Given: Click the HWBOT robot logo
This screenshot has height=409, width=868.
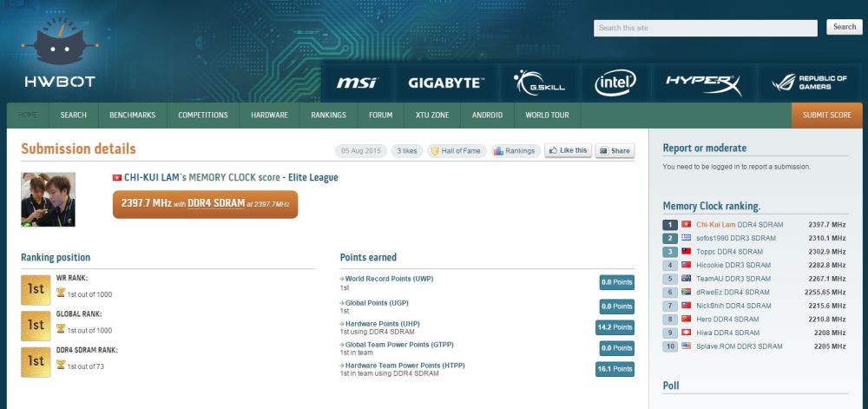Looking at the screenshot, I should coord(60,54).
